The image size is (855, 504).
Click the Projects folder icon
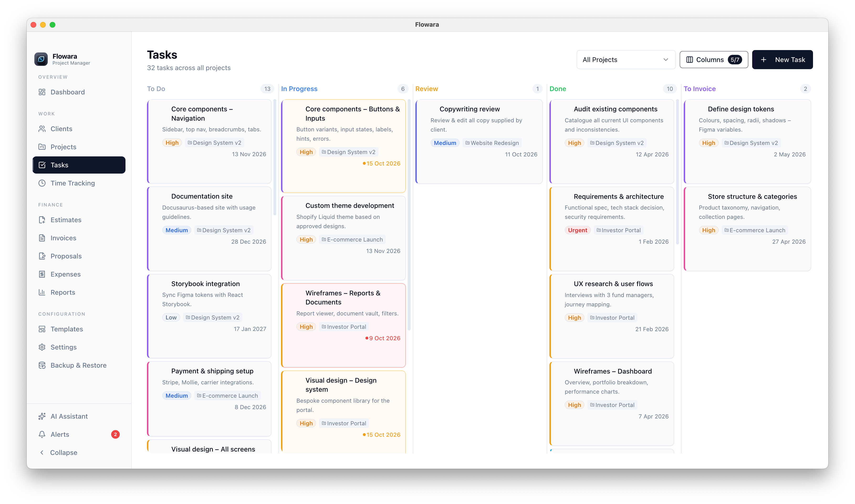pos(42,147)
